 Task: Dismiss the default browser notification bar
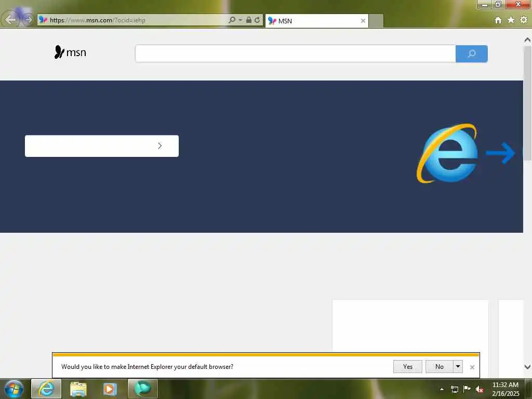[x=472, y=367]
